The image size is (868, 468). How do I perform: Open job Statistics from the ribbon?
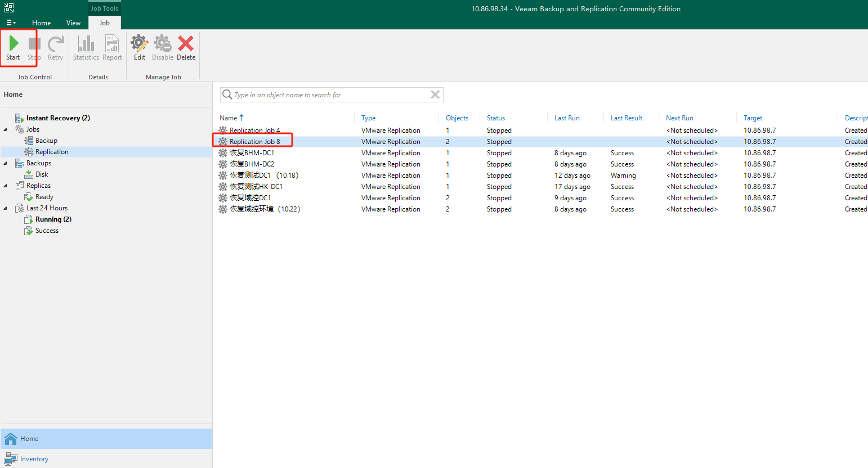click(86, 48)
